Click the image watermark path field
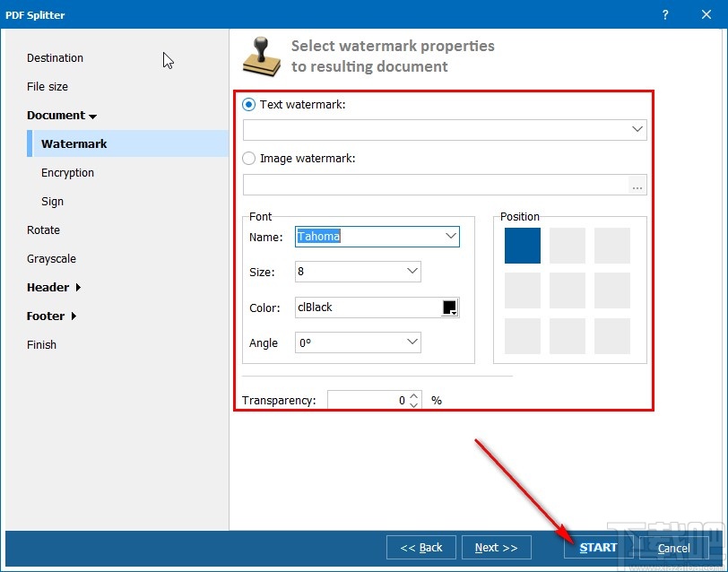 pyautogui.click(x=436, y=186)
